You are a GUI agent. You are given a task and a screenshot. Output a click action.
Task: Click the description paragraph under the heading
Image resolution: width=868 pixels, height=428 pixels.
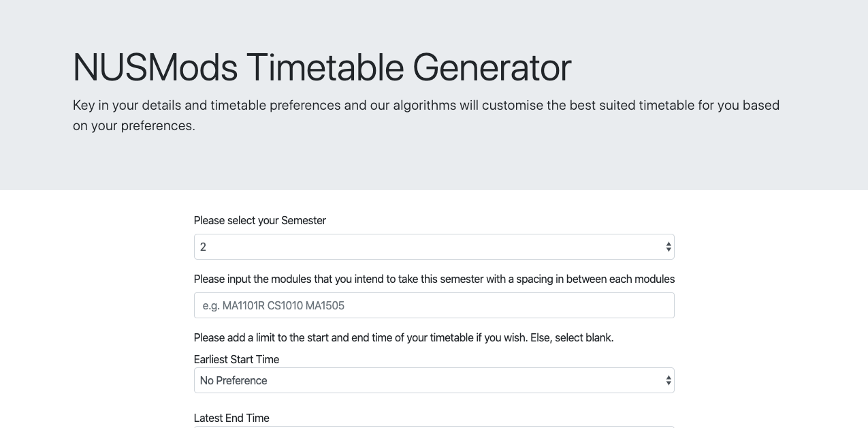426,115
